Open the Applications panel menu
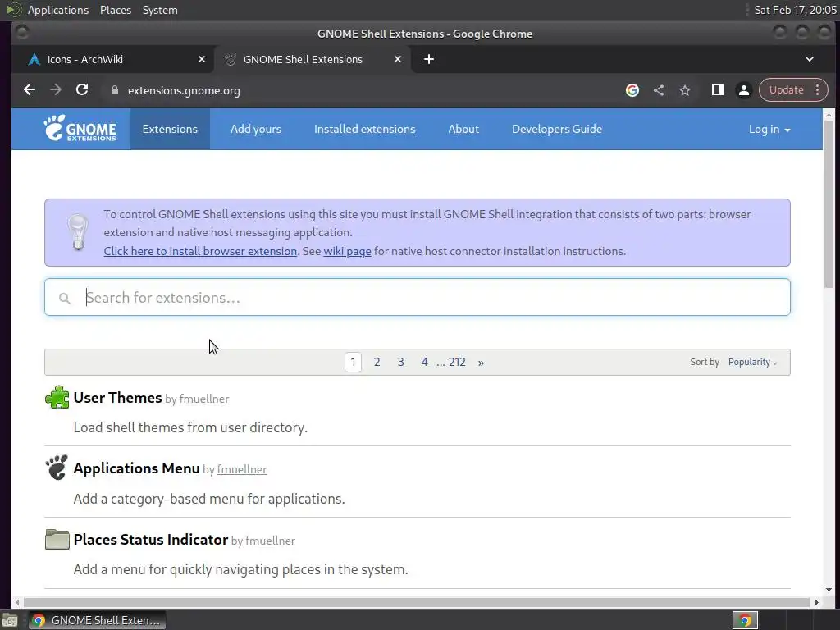This screenshot has height=630, width=840. (x=58, y=10)
